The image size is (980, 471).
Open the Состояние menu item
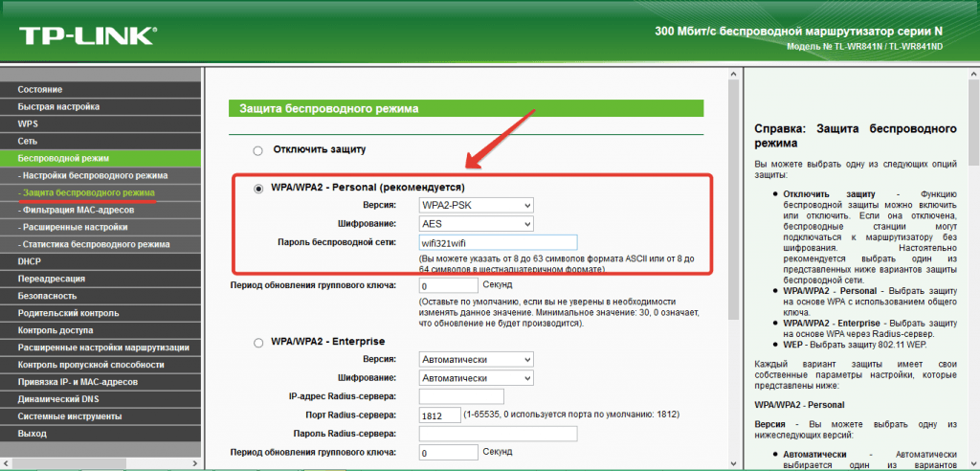pos(100,89)
